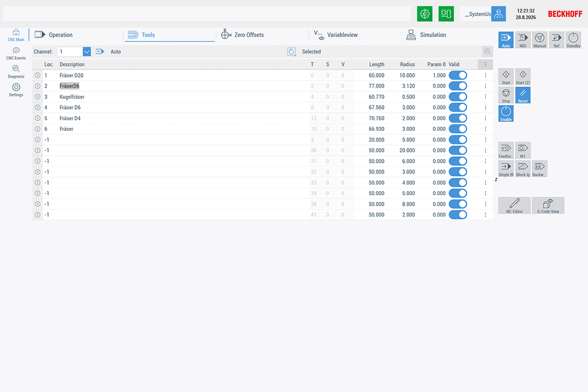Select Manual mode button

(x=540, y=40)
